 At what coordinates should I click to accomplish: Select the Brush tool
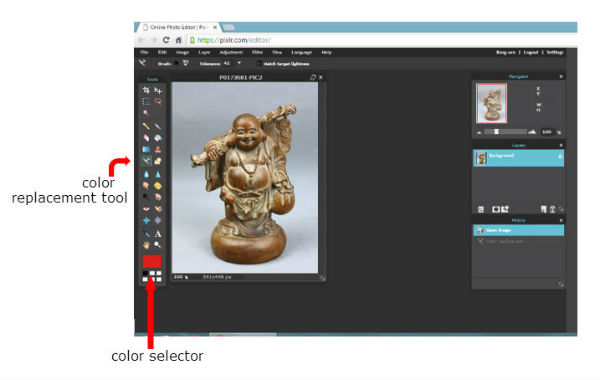158,126
